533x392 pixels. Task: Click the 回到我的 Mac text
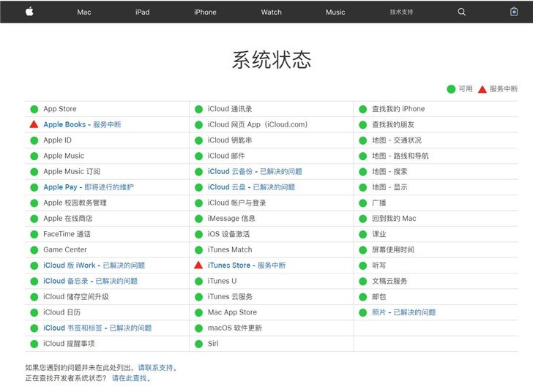394,219
